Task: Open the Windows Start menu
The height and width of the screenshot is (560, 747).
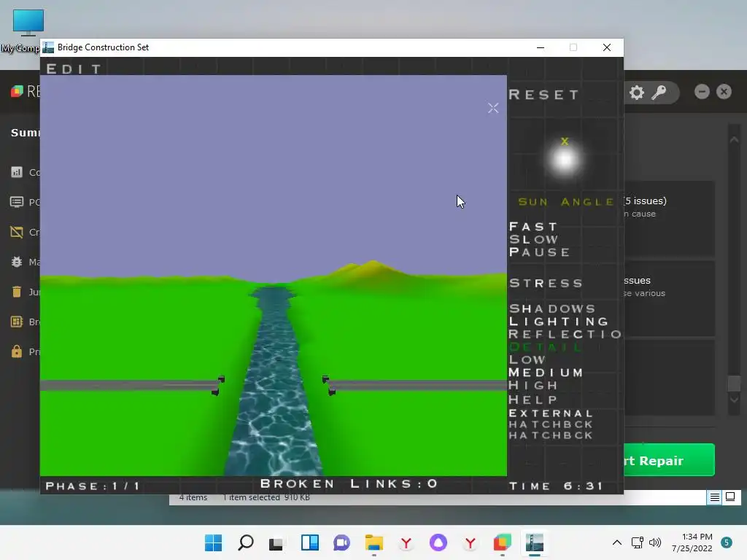Action: click(x=214, y=542)
